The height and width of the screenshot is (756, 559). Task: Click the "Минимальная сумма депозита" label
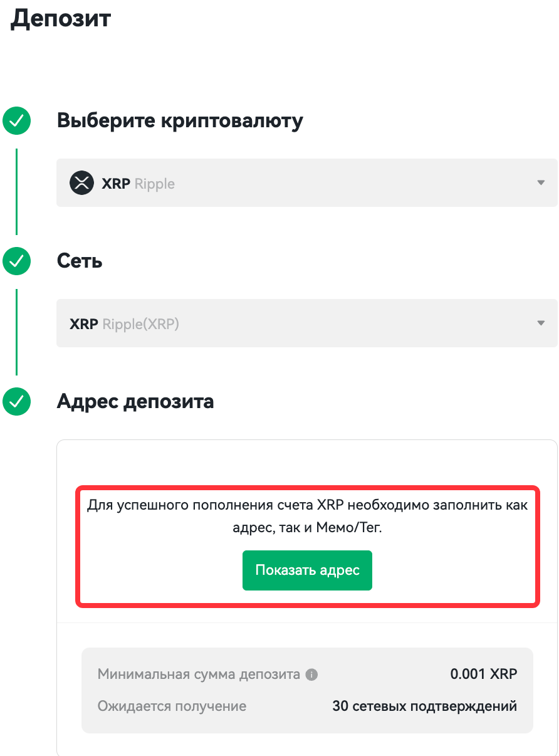199,675
